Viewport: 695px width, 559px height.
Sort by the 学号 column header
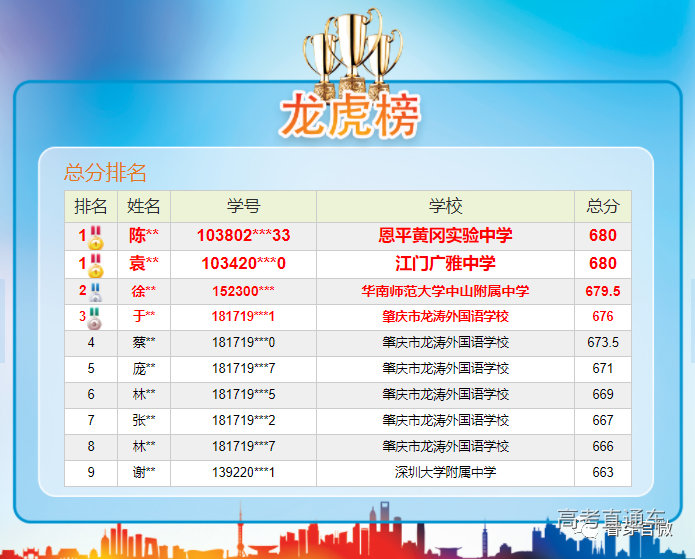(x=243, y=206)
